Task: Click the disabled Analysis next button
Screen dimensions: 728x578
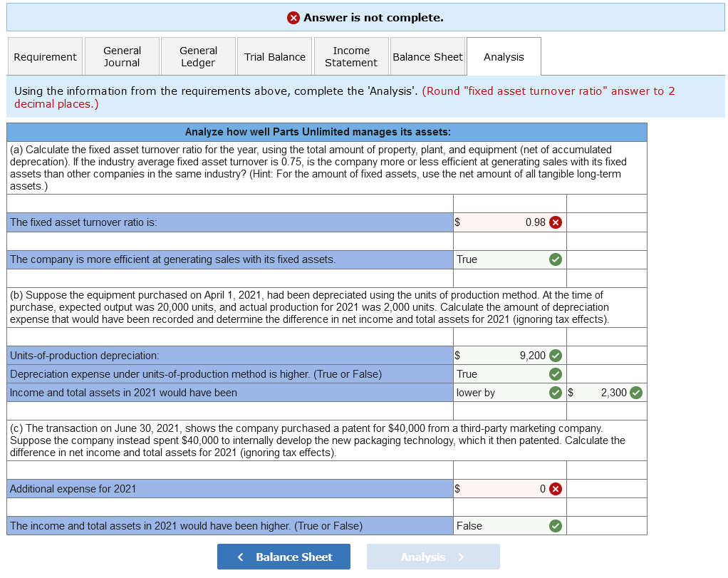Action: click(x=433, y=557)
